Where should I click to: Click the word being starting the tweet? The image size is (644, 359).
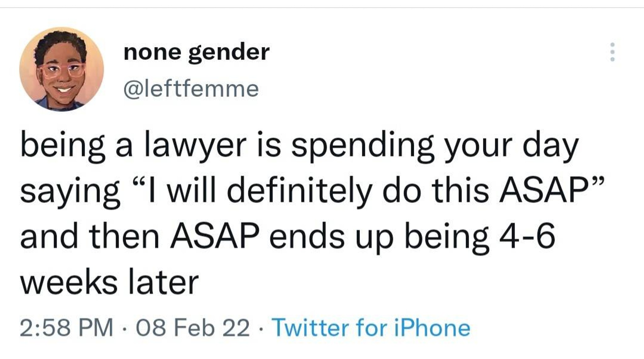point(63,146)
